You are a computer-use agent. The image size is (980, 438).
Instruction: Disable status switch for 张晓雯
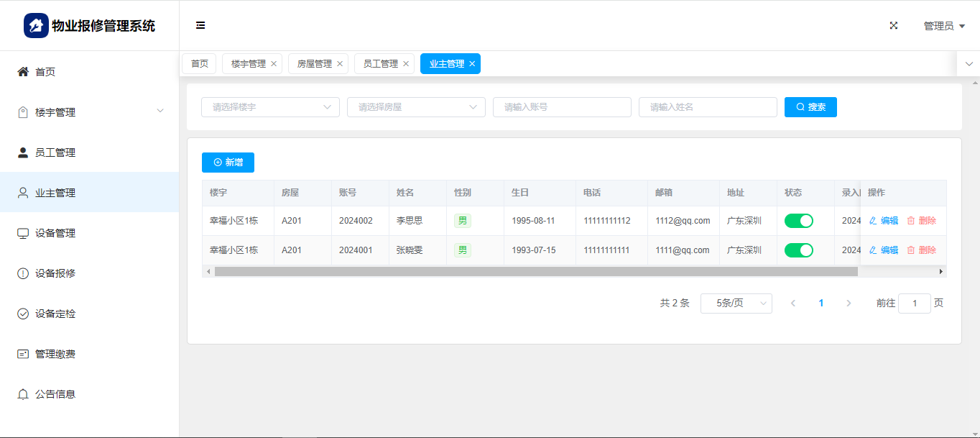tap(798, 250)
